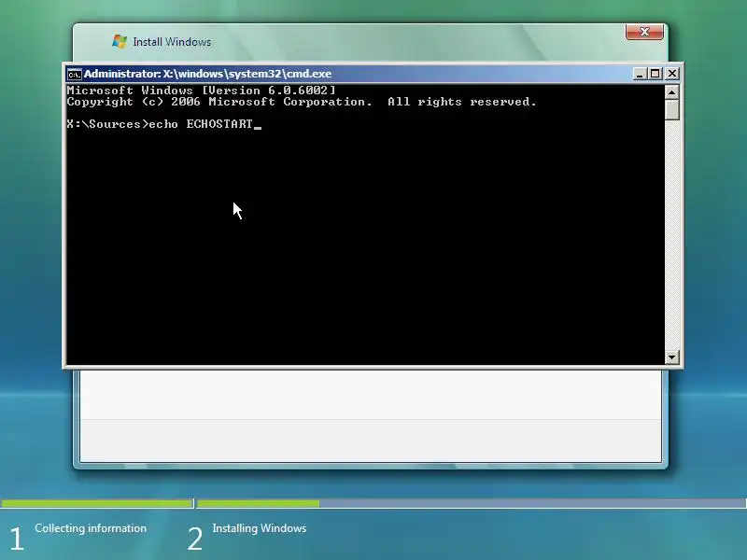Screen dimensions: 747x560
Task: Close the Install Windows dialog
Action: 644,32
